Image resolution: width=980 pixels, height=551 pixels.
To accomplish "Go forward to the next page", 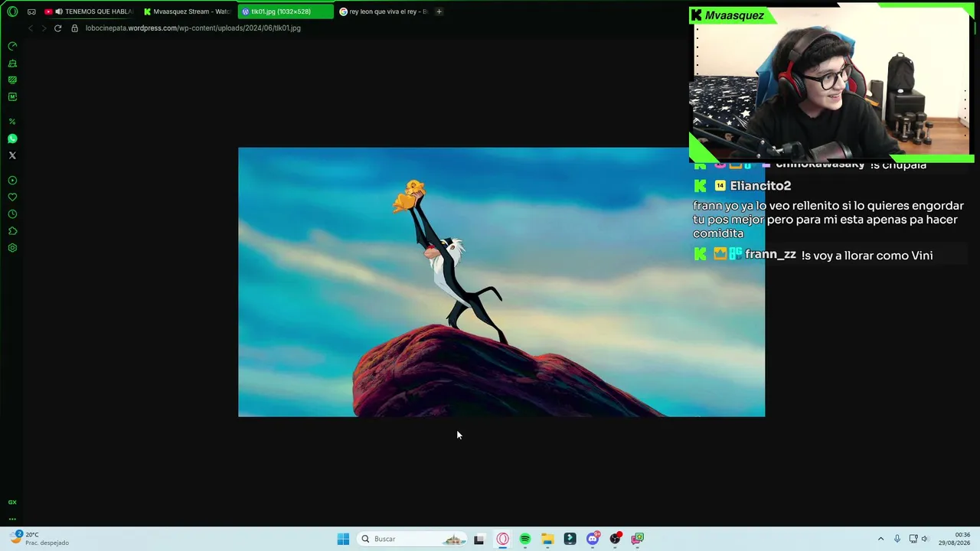I will (x=44, y=28).
